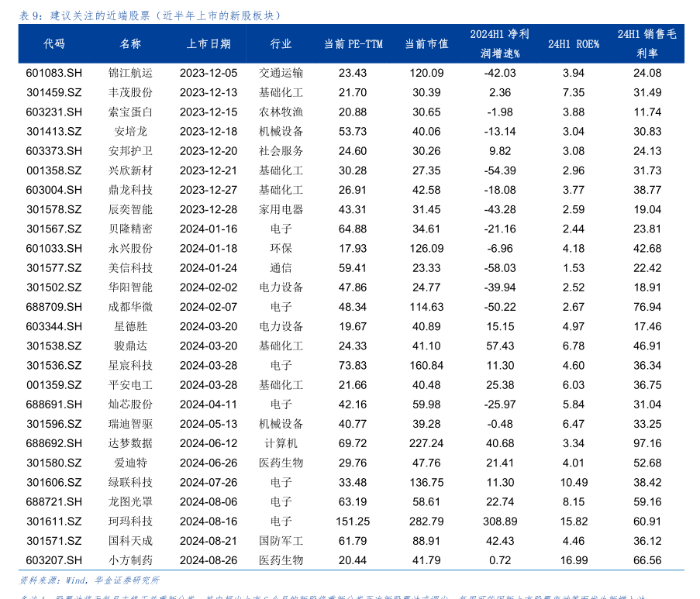Click the 当前市值 column header
700x599 pixels.
(426, 44)
